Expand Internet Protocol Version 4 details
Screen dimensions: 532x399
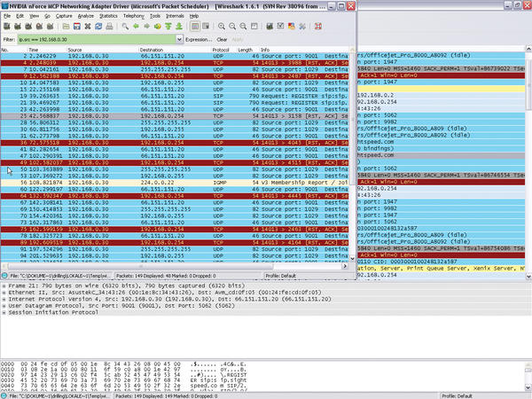4,299
